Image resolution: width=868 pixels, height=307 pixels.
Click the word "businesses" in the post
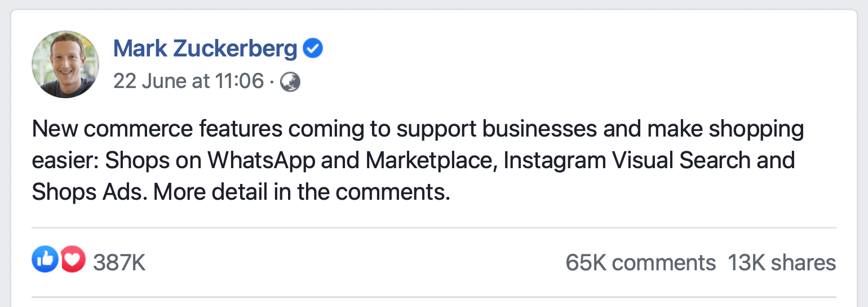(x=540, y=130)
